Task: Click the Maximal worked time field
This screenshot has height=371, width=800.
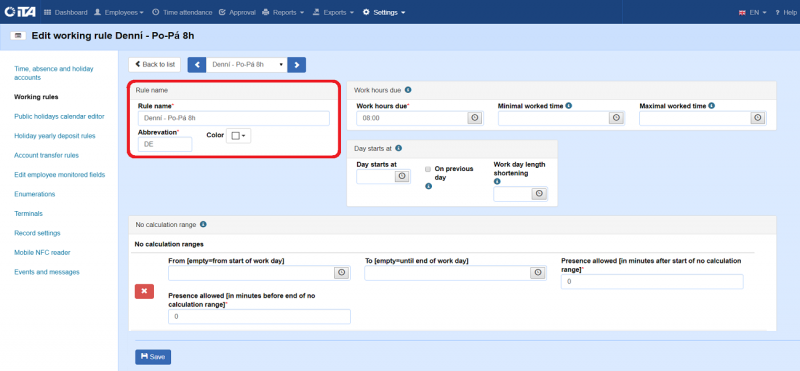Action: coord(695,118)
